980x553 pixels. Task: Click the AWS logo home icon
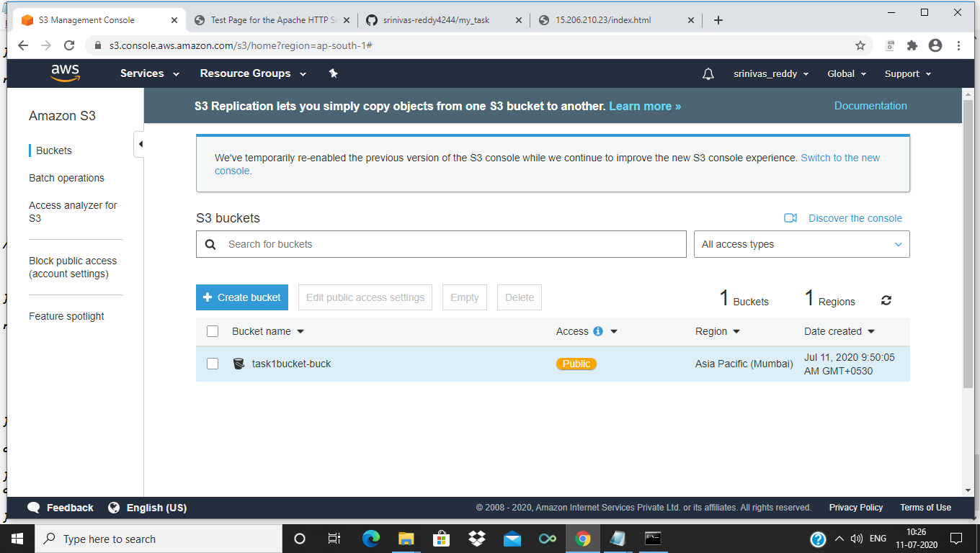[x=65, y=73]
